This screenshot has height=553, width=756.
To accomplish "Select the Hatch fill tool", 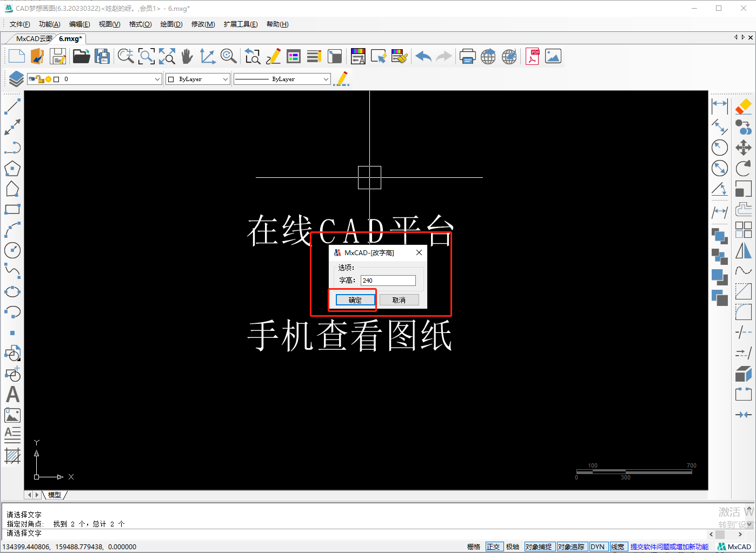I will click(x=12, y=456).
